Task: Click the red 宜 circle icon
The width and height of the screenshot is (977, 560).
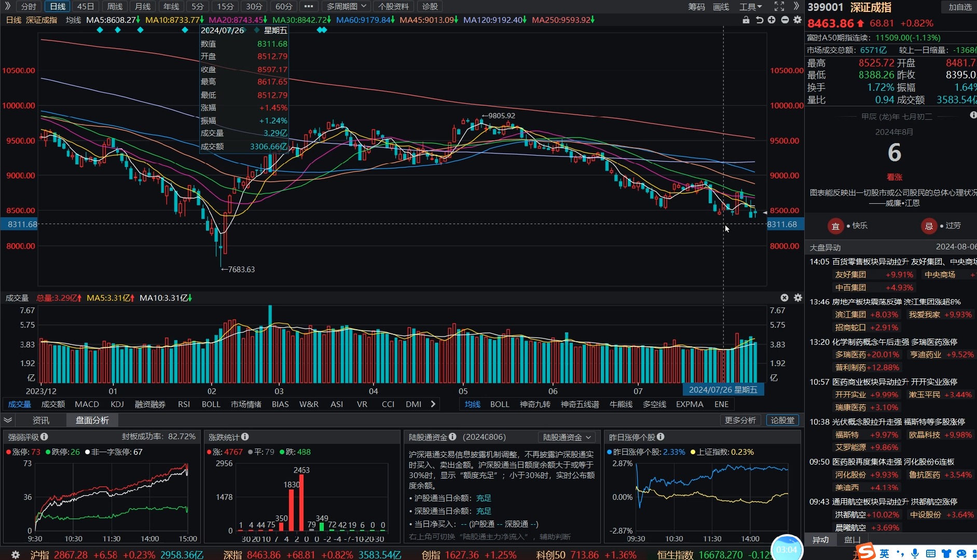Action: (835, 226)
